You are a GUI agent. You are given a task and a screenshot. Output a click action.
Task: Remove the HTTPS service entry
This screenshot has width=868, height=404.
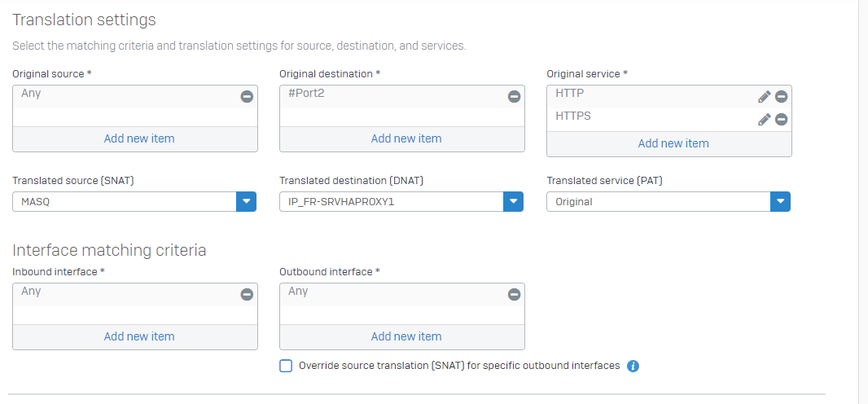coord(781,119)
